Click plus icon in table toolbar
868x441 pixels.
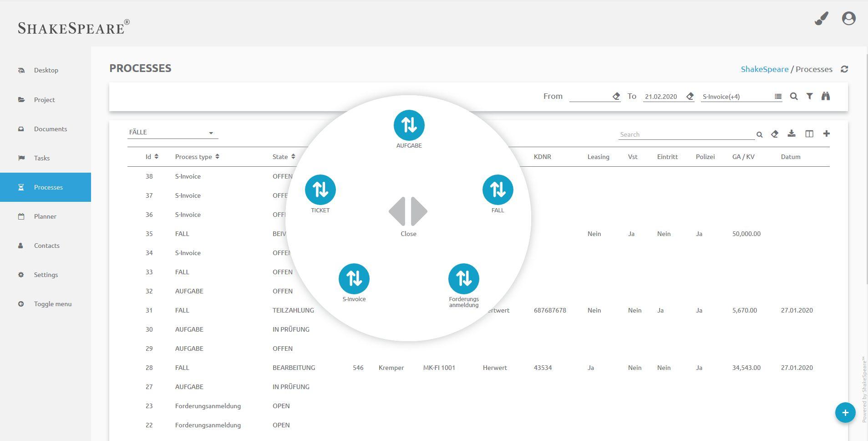(x=827, y=133)
